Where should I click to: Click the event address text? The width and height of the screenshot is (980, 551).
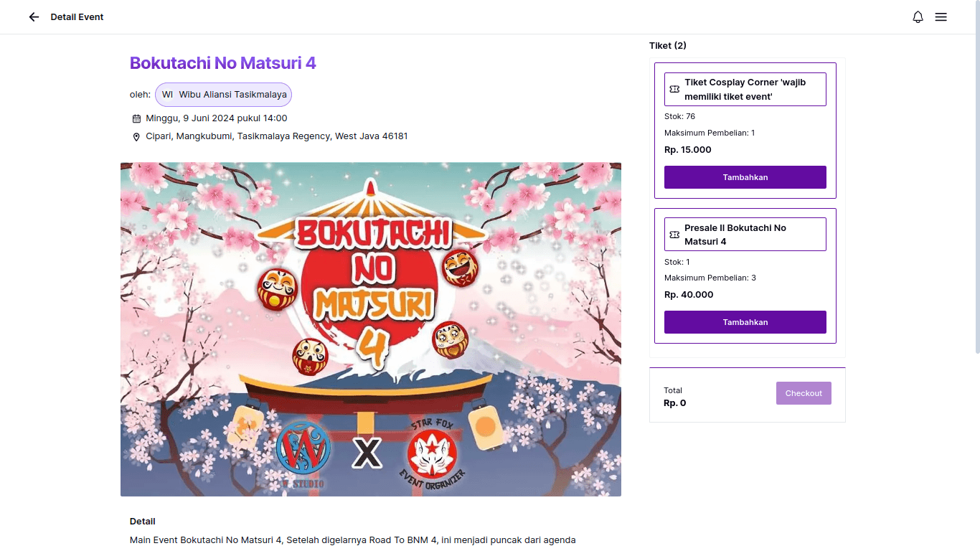coord(276,136)
